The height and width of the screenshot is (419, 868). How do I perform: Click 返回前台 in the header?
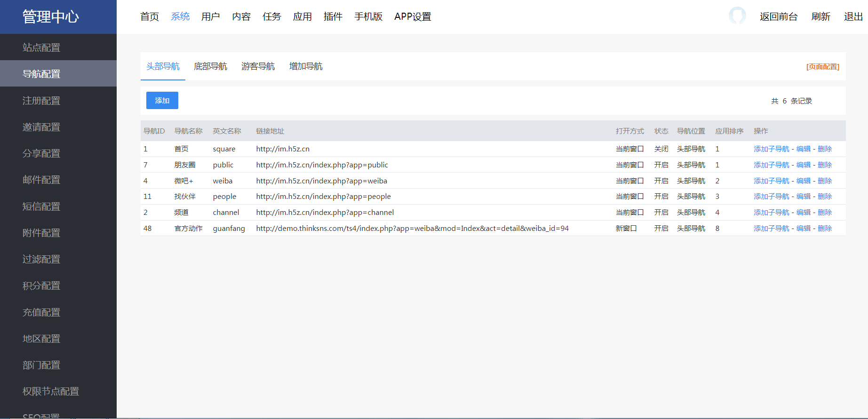coord(778,16)
